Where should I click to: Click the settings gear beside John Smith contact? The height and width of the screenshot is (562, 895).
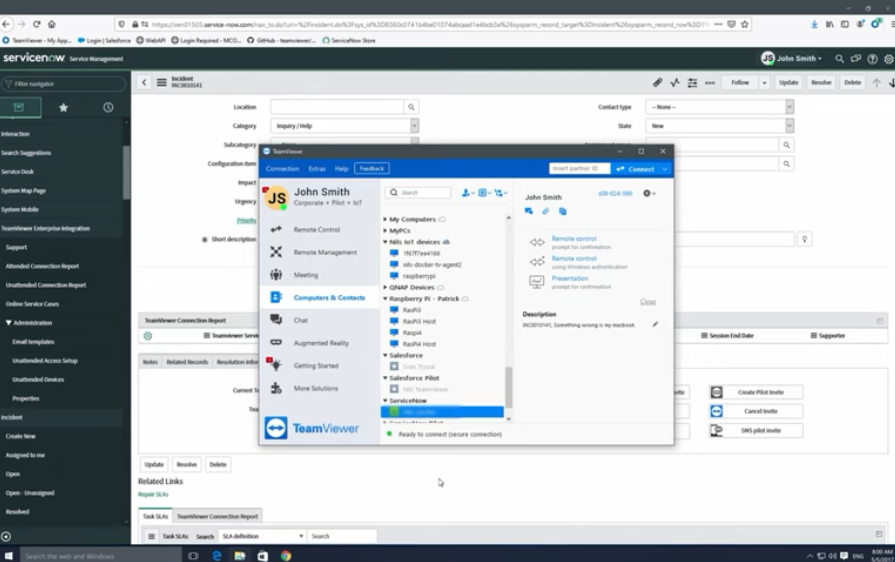648,193
